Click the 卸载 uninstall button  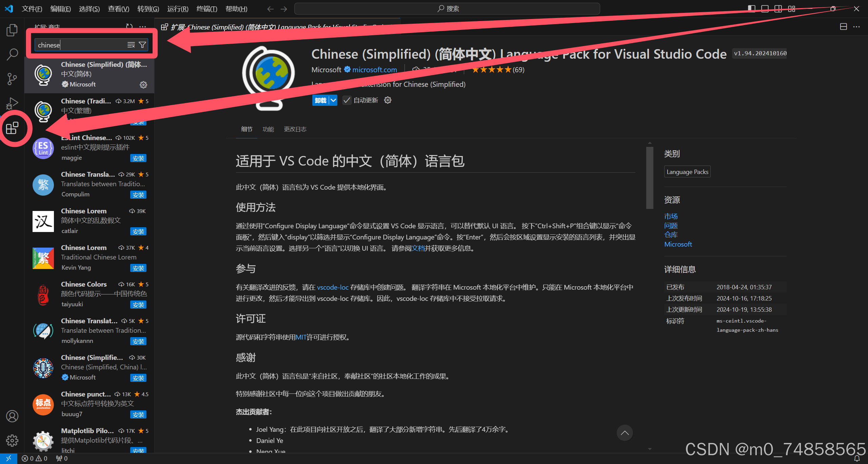point(320,100)
